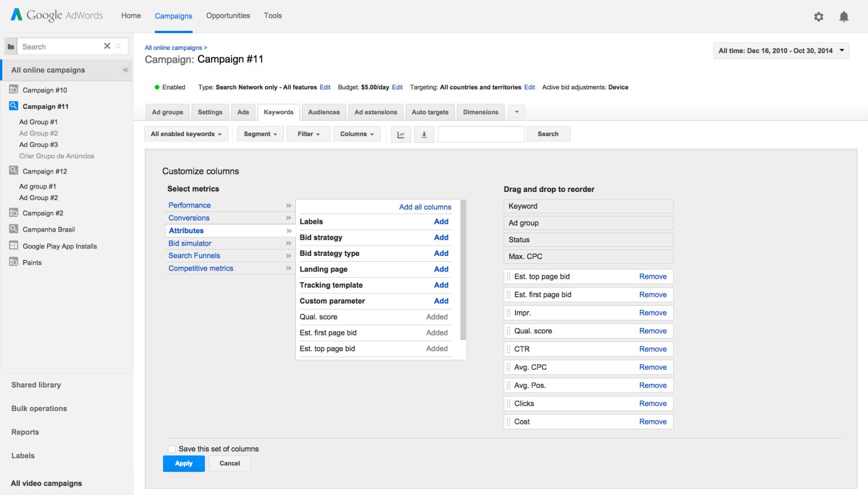Click the folder icon beside search
This screenshot has width=868, height=495.
11,47
